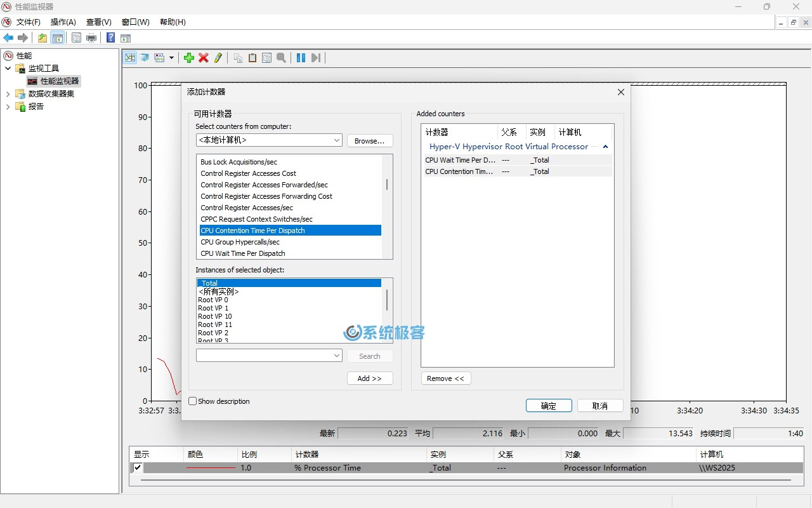Click the 确定 button
812x508 pixels.
tap(549, 406)
